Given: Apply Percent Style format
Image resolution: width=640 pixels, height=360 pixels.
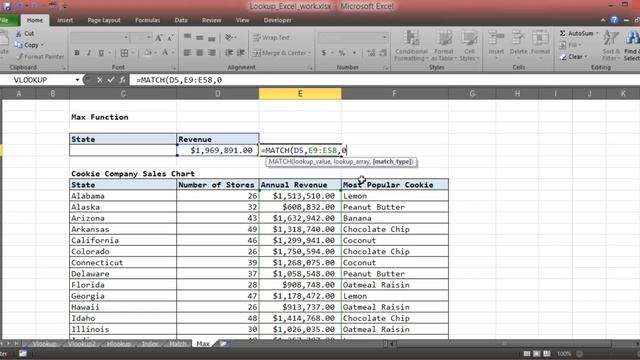Looking at the screenshot, I should point(342,53).
